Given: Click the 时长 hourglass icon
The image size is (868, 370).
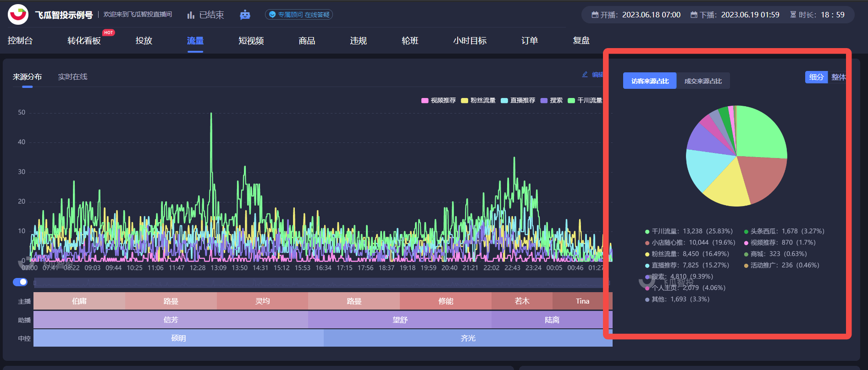Looking at the screenshot, I should pyautogui.click(x=793, y=15).
